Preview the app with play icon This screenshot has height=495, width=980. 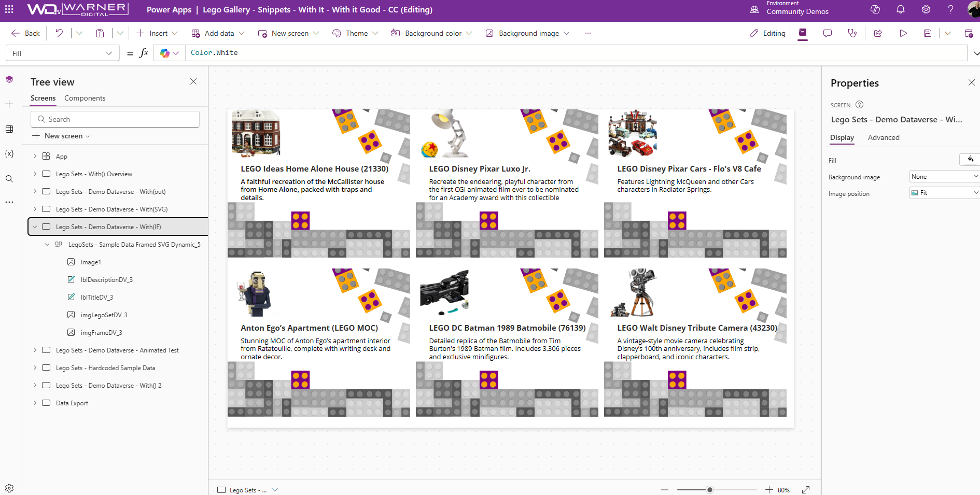point(903,33)
